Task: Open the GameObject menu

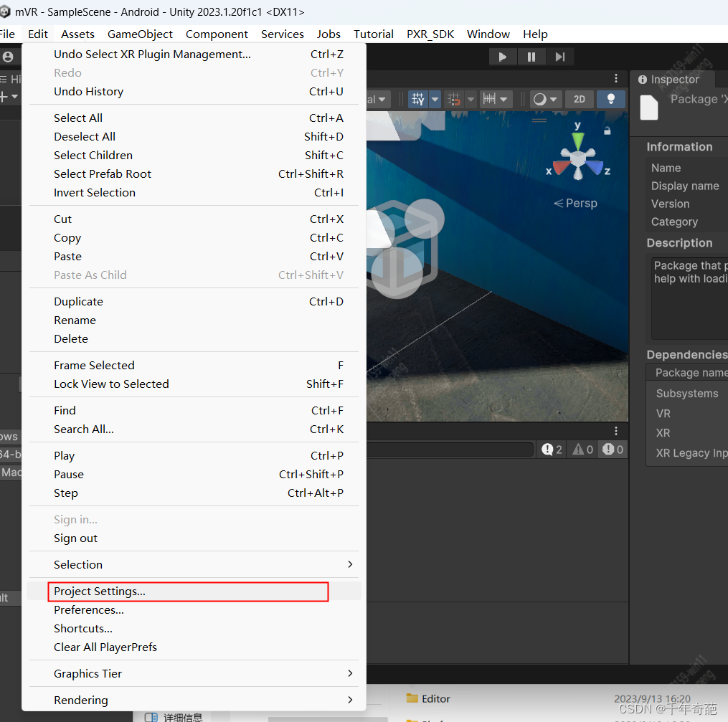Action: [140, 34]
